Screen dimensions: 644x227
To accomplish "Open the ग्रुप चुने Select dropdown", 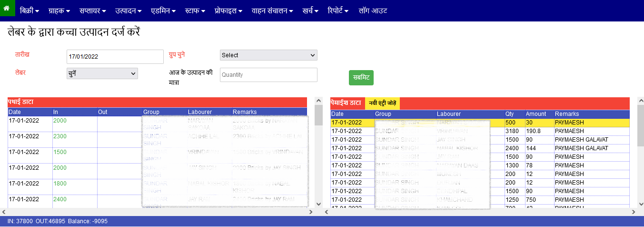I will tap(268, 55).
